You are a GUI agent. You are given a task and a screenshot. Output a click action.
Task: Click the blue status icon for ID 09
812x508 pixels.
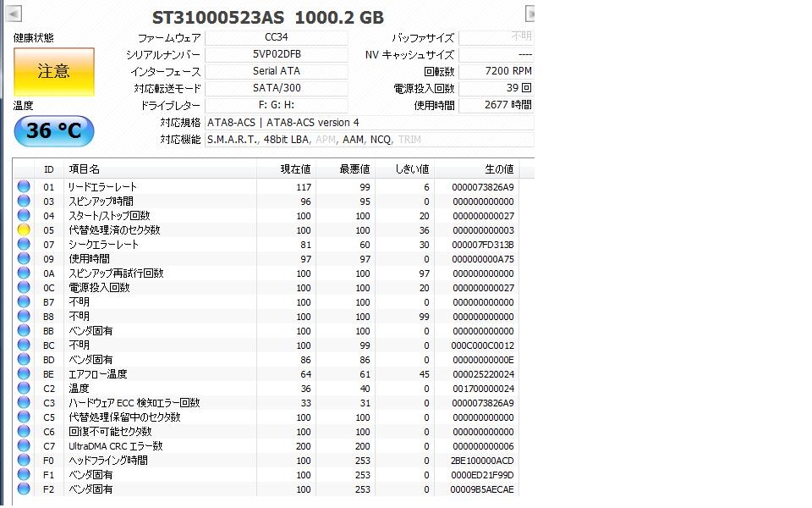[x=24, y=259]
